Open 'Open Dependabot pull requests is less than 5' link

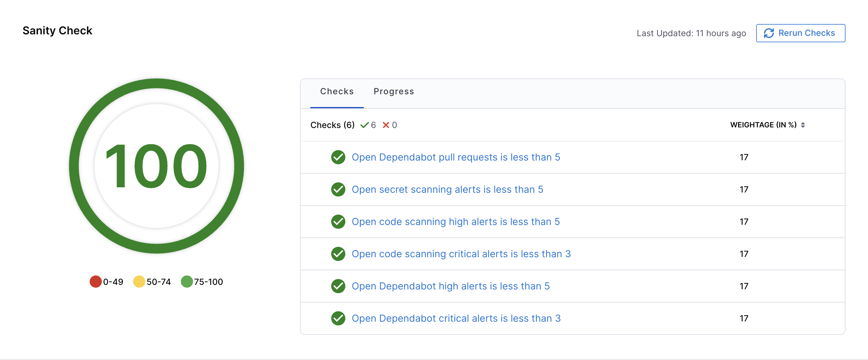coord(456,157)
